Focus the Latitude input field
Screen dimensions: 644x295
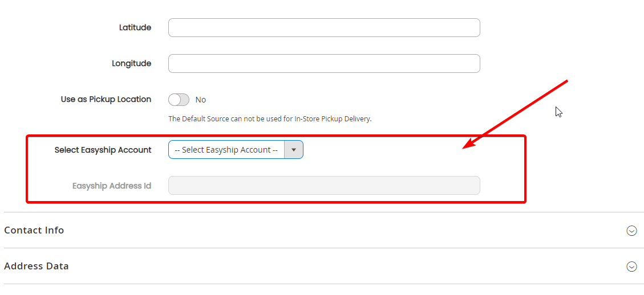tap(324, 27)
